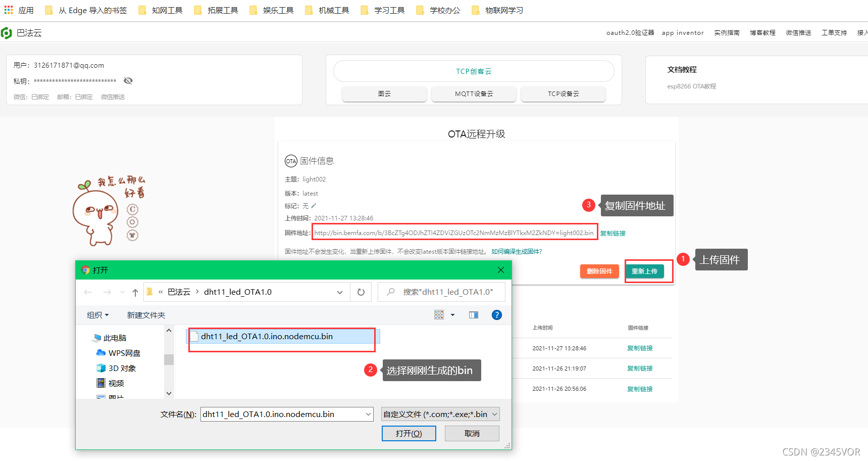Open view options dropdown arrow
The width and height of the screenshot is (868, 461).
pos(453,315)
